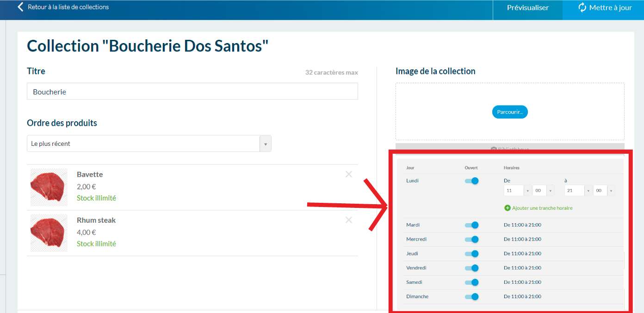644x313 pixels.
Task: Click the Samedi hours De 11:00 à 21:00
Action: (522, 282)
